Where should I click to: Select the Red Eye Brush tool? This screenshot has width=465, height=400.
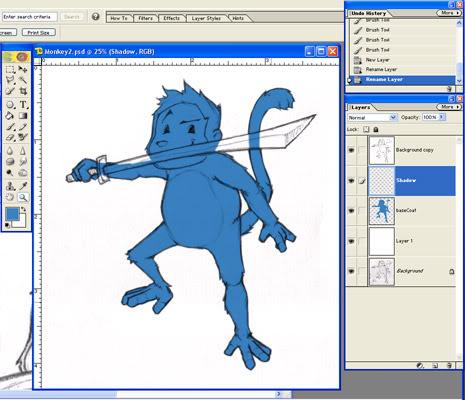pos(23,137)
